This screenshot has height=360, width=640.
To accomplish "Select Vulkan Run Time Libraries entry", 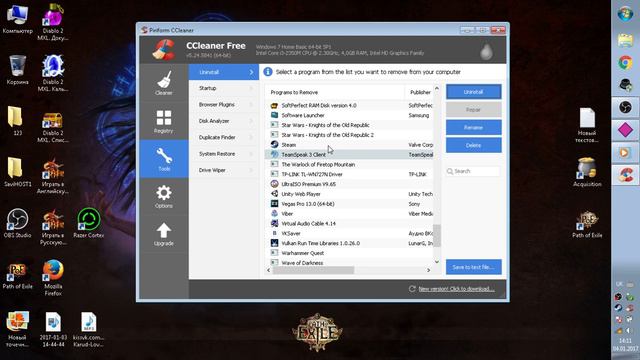I will point(349,243).
